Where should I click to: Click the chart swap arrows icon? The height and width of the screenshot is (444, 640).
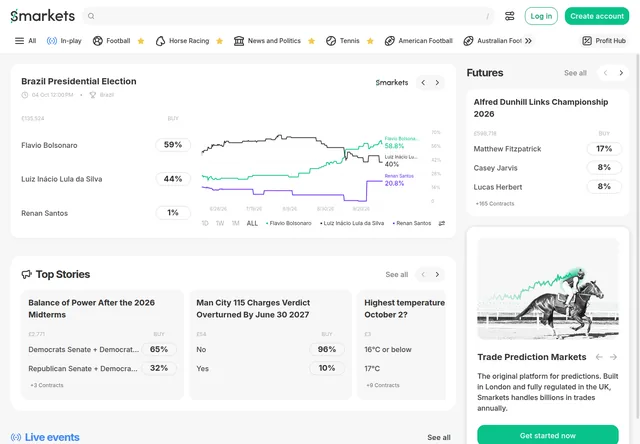[x=442, y=223]
